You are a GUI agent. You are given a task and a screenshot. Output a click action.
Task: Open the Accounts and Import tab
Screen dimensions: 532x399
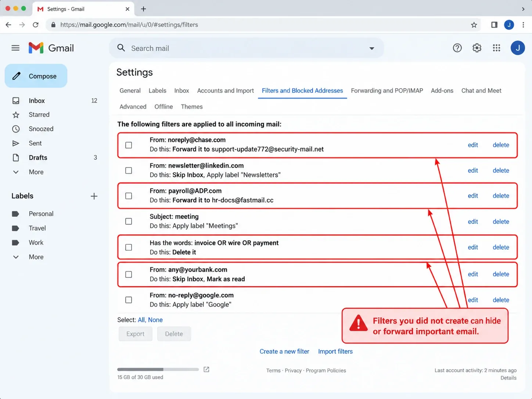pyautogui.click(x=226, y=91)
